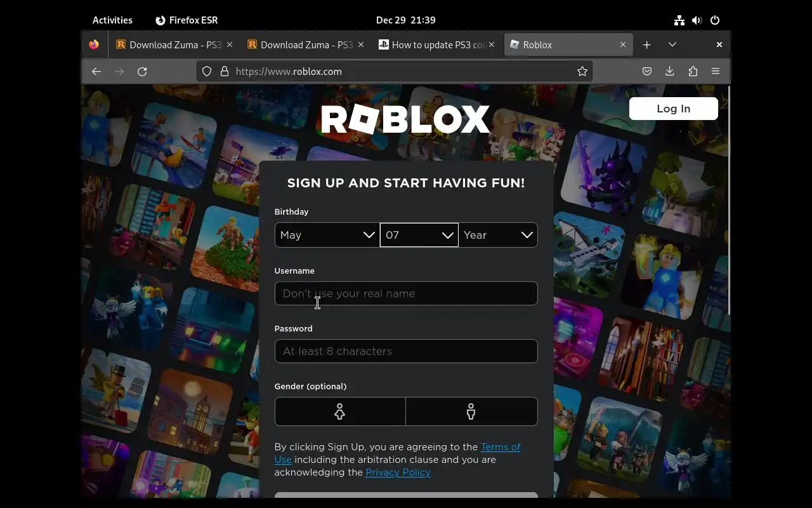Select the female gender icon
This screenshot has height=508, width=812.
pyautogui.click(x=340, y=411)
